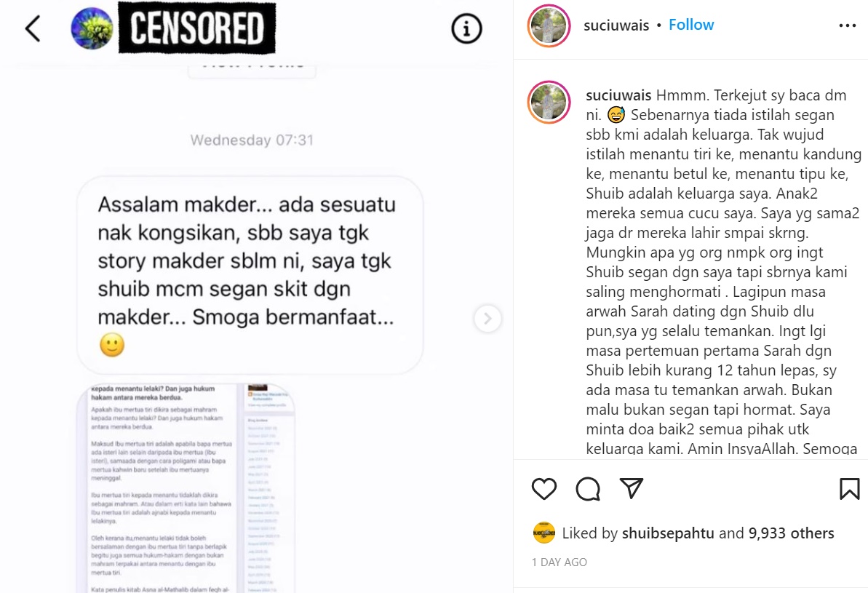
Task: Click the 1 DAY AGO timestamp
Action: point(559,562)
